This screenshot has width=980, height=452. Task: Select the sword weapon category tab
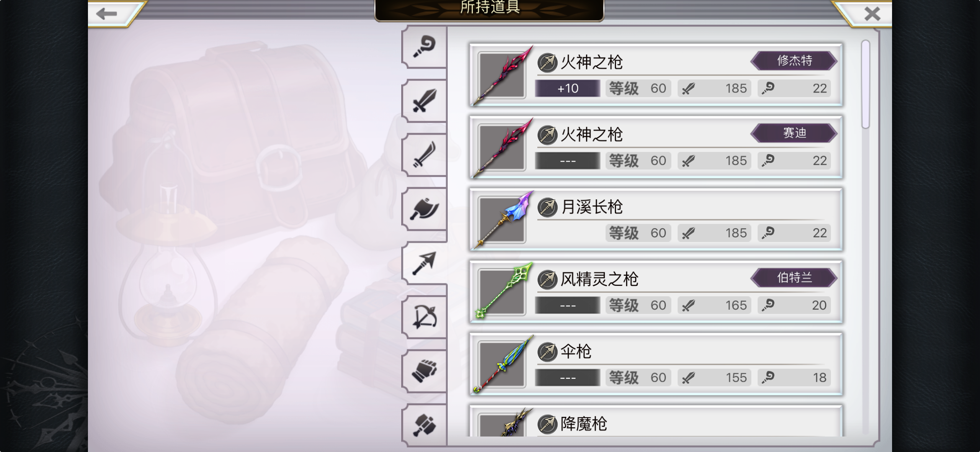click(424, 101)
